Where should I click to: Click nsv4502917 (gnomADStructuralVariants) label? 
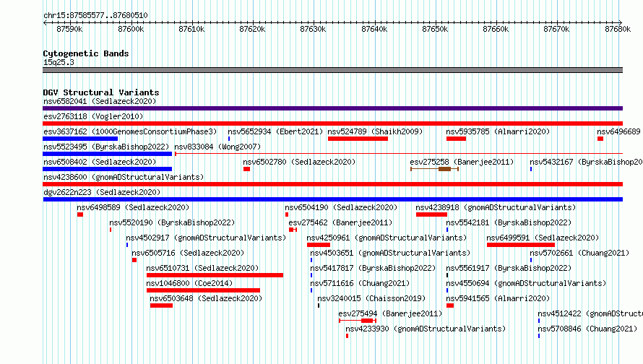(206, 238)
